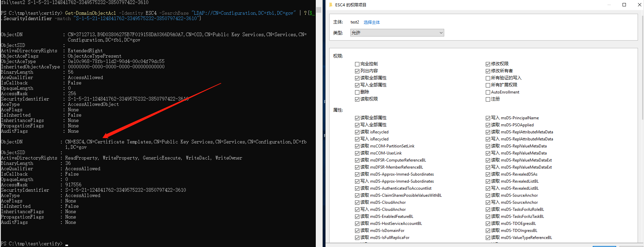Uncheck 读取 msCOM-UserLink property

357,153
